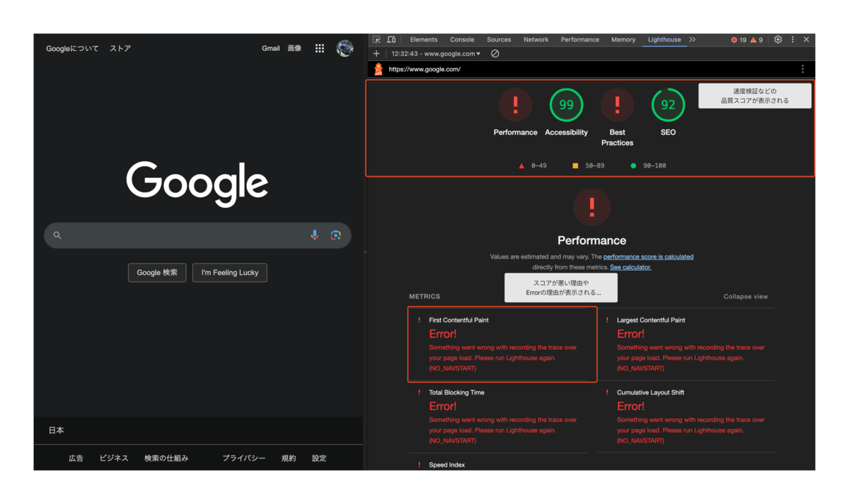Screen dimensions: 849x504
Task: Click the Accessibility 99 score gauge
Action: click(x=566, y=105)
